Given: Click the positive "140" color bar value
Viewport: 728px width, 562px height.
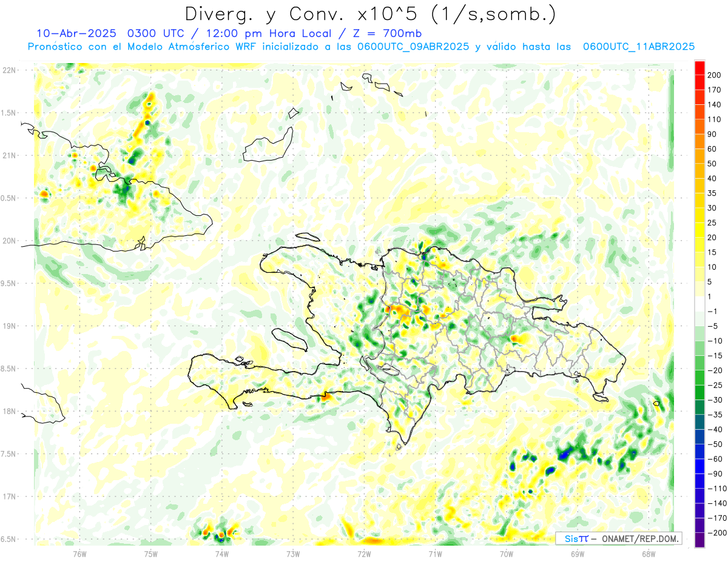Looking at the screenshot, I should pyautogui.click(x=714, y=105).
